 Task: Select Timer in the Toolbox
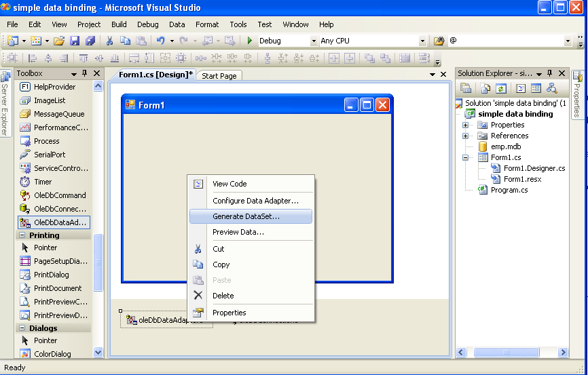54,182
